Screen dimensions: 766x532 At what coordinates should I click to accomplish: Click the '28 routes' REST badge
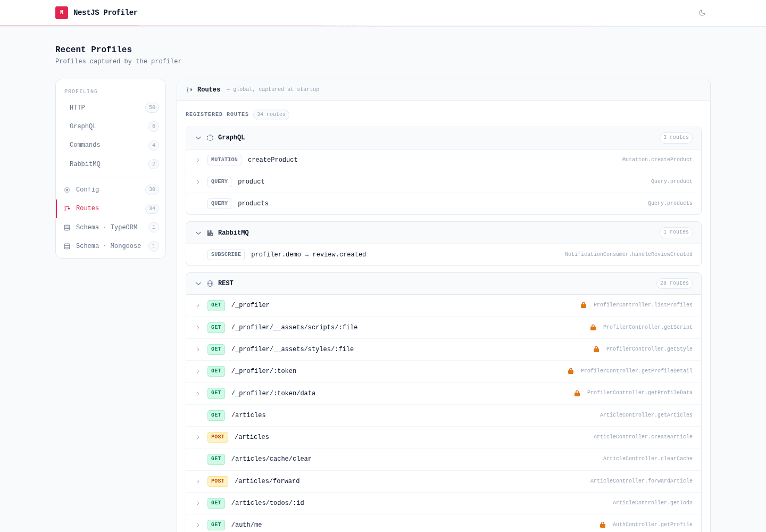675,284
